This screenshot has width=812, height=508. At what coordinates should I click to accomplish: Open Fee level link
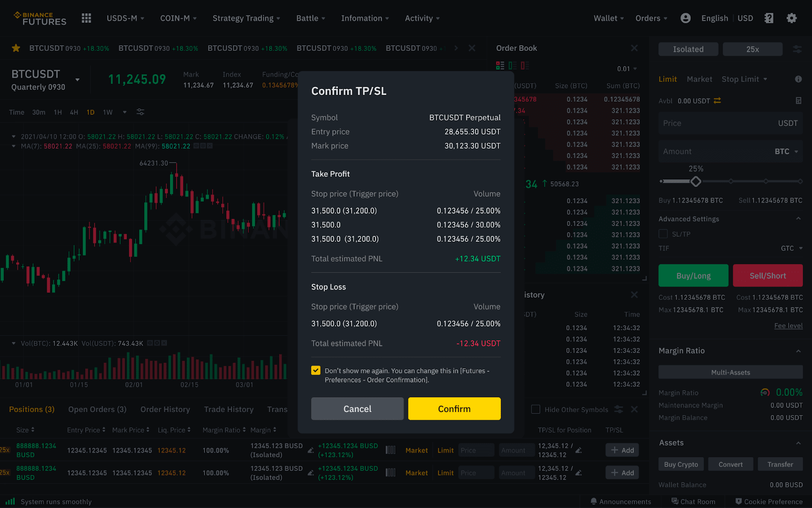[x=788, y=326]
